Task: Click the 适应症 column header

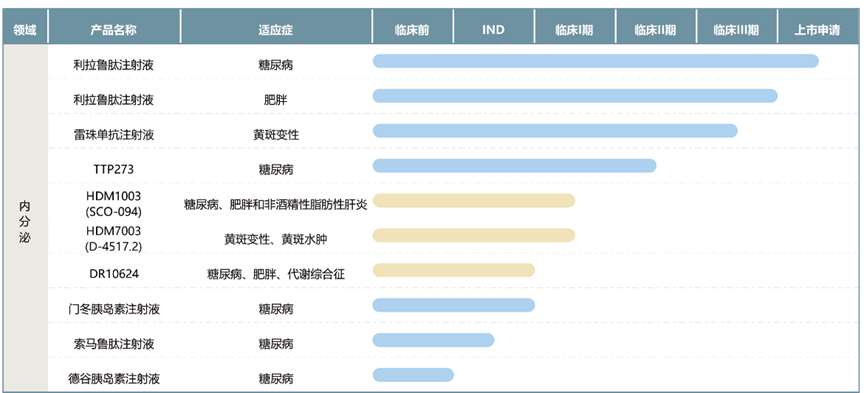Action: (276, 30)
